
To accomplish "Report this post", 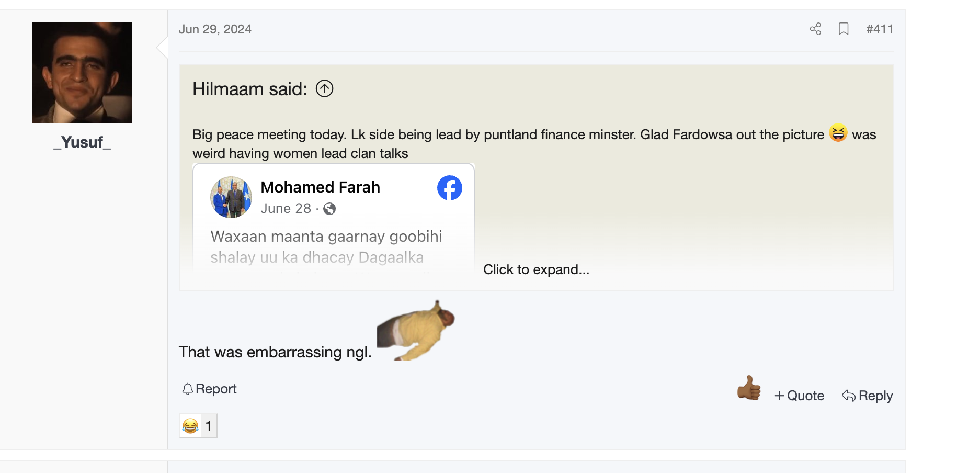I will [209, 389].
